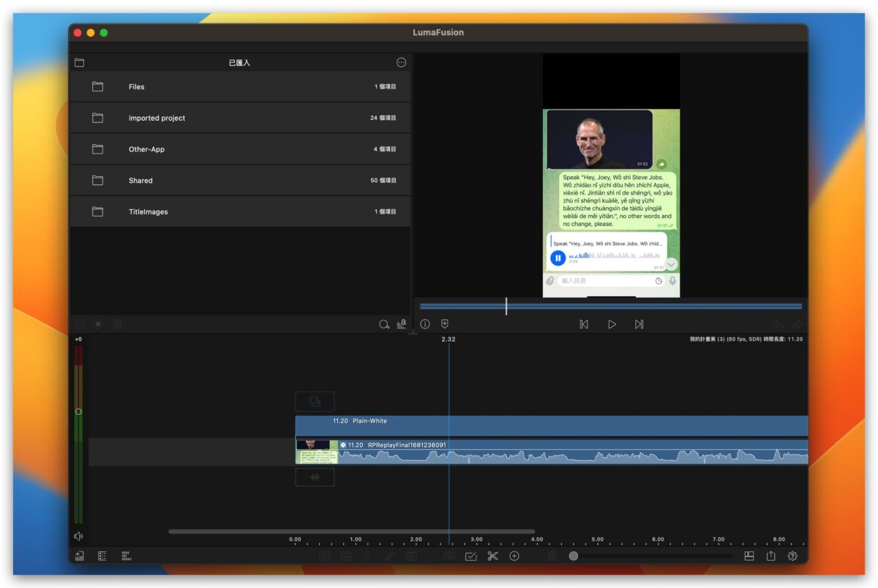The image size is (878, 588).
Task: Click the 2.32 playhead time label
Action: click(x=449, y=339)
